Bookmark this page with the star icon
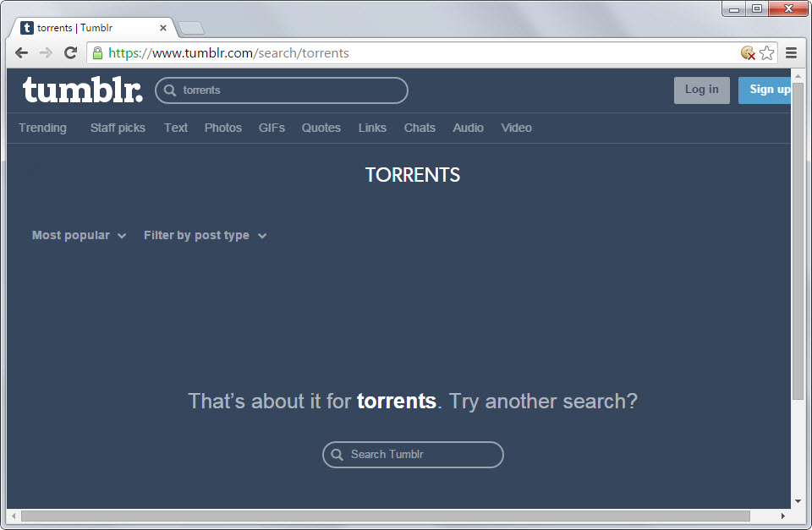Viewport: 812px width, 530px height. pos(767,52)
